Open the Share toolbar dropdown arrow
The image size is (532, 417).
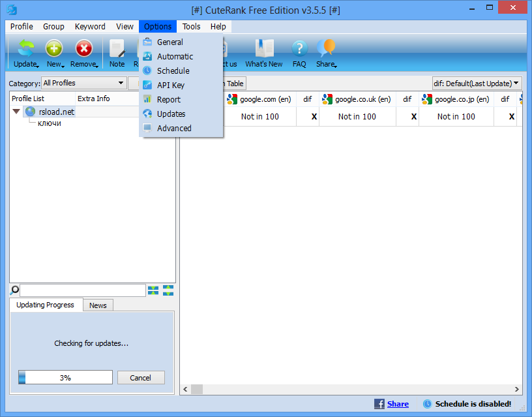[336, 67]
